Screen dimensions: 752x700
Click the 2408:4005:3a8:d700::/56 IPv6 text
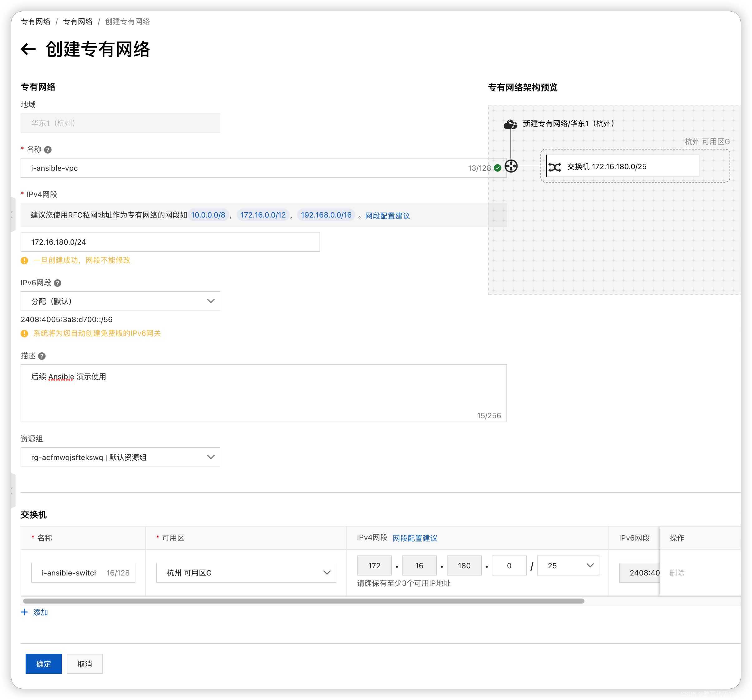click(x=66, y=319)
